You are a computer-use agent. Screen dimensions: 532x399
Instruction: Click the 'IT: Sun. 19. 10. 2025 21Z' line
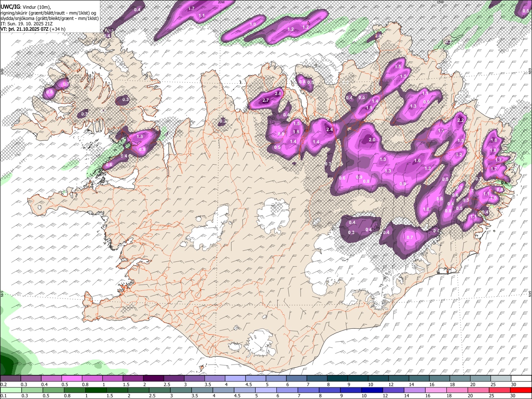coord(27,23)
